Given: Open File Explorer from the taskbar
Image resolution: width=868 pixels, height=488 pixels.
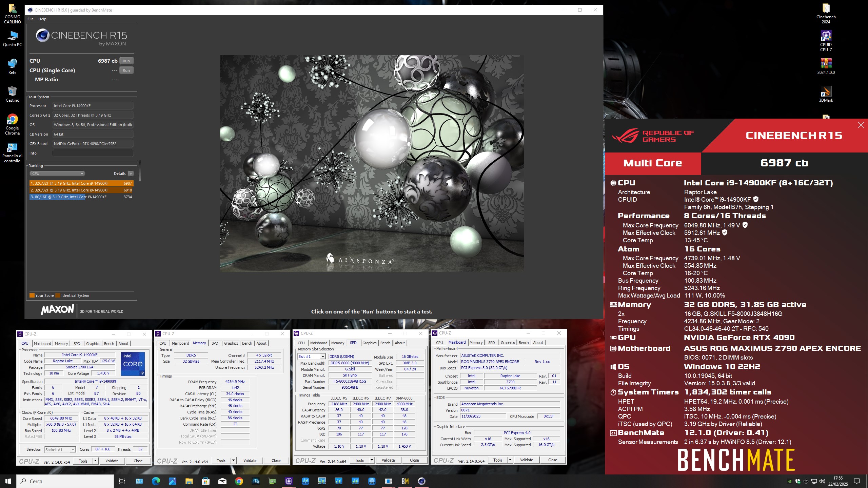Looking at the screenshot, I should [x=189, y=481].
